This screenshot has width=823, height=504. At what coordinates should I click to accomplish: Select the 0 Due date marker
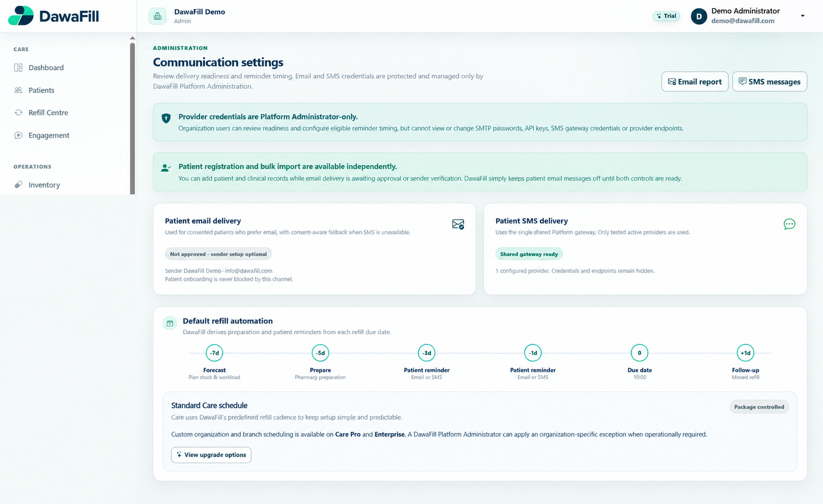tap(640, 353)
